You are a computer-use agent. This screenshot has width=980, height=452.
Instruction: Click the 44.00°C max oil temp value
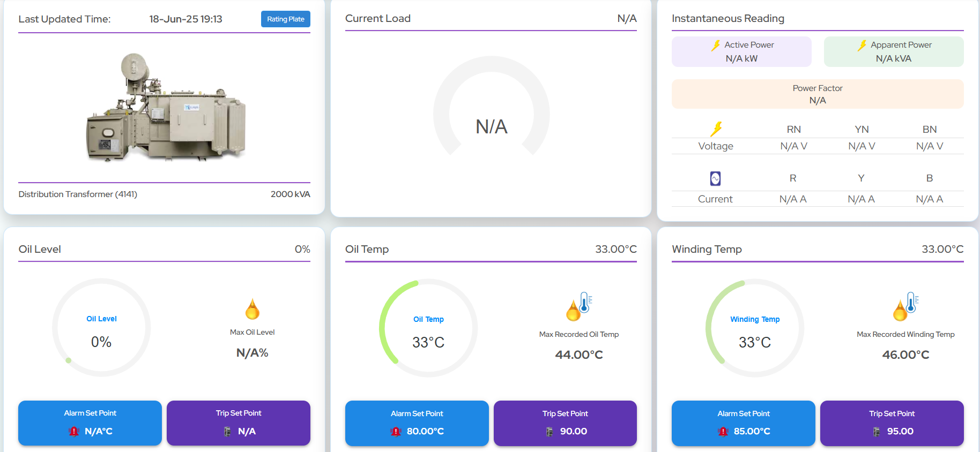pyautogui.click(x=579, y=355)
